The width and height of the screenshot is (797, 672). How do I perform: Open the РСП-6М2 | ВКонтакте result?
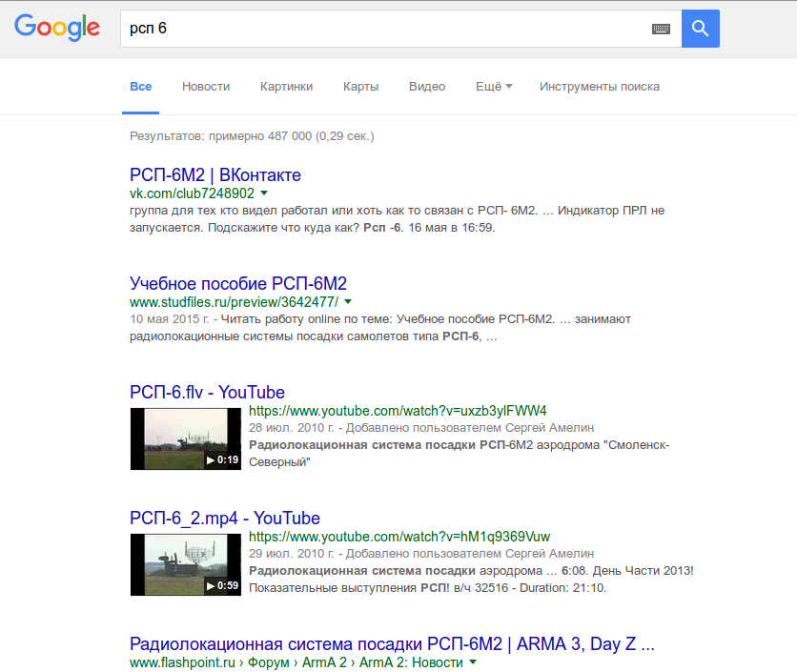coord(215,174)
